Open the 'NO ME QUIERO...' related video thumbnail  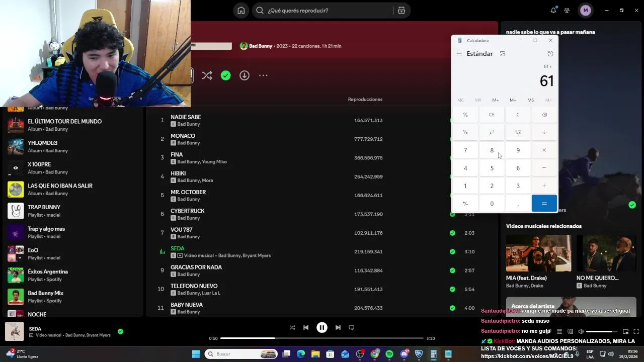tap(606, 253)
